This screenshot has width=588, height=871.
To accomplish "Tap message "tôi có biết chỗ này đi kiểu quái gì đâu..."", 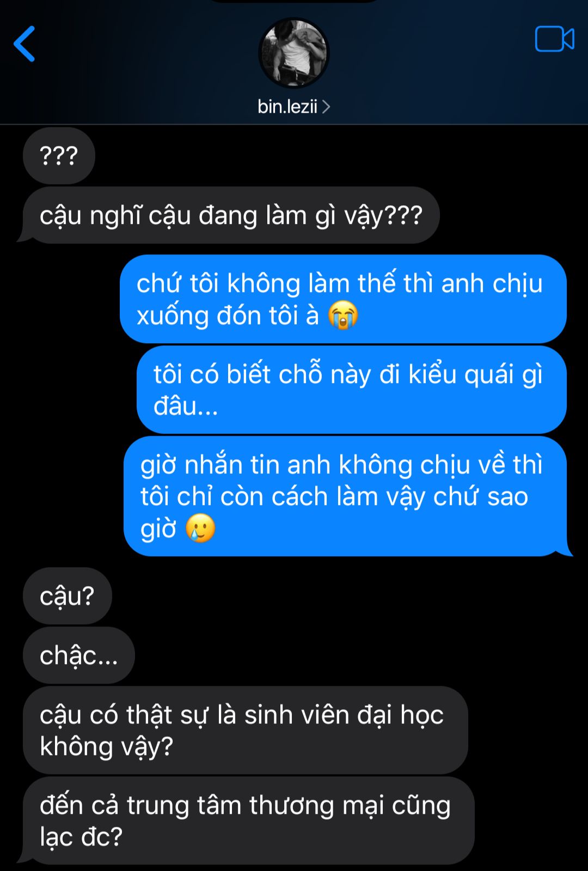I will point(352,389).
